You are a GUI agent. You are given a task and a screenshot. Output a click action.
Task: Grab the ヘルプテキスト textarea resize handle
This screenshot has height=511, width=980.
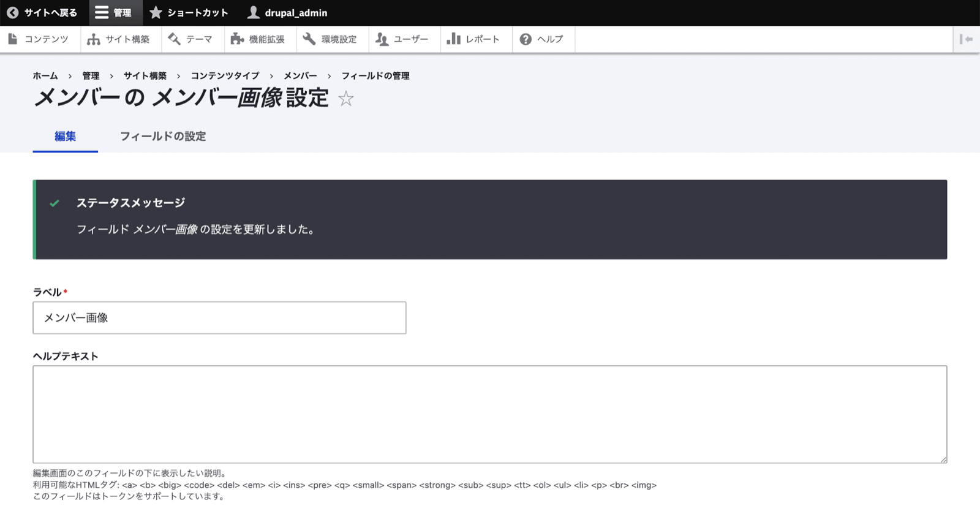click(943, 459)
